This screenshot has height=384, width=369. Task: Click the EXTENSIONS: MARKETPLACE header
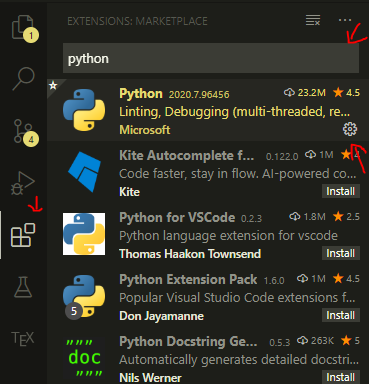pyautogui.click(x=137, y=21)
